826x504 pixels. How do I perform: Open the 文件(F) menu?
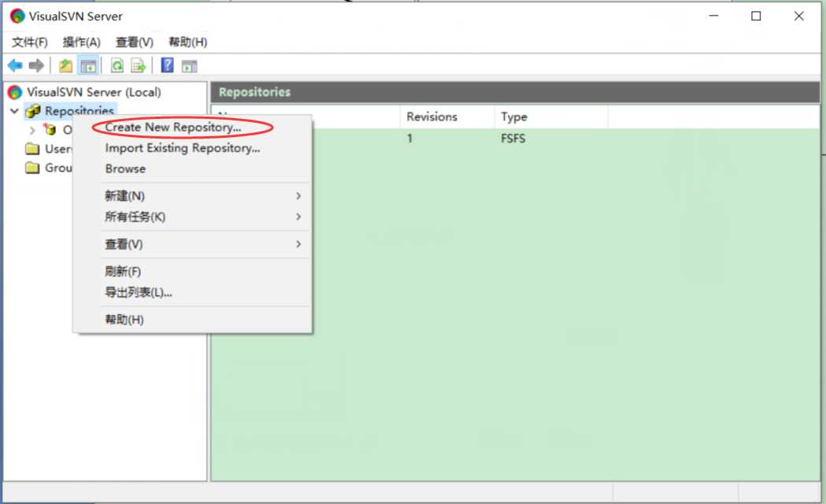[29, 43]
